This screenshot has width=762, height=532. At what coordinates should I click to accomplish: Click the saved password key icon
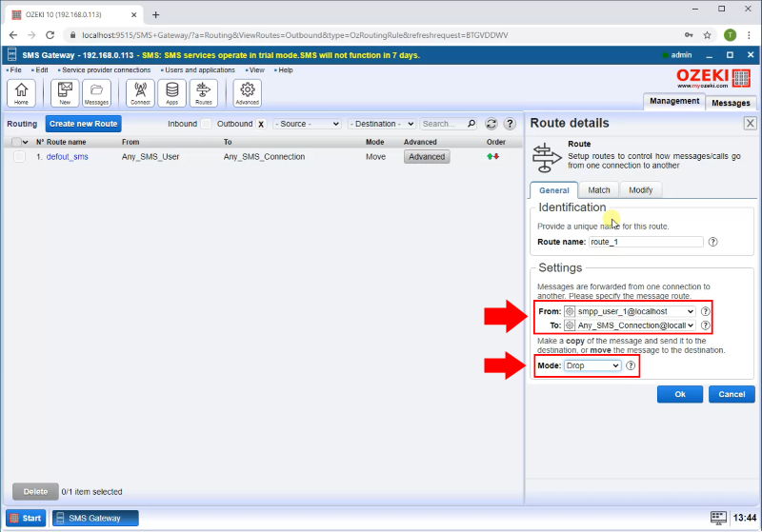pos(689,35)
